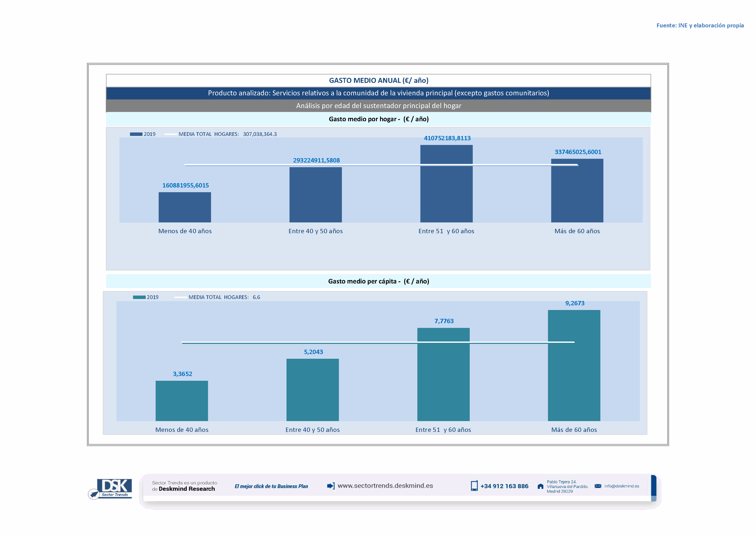Click the mobile phone icon in the footer
Image resolution: width=756 pixels, height=535 pixels.
[474, 486]
